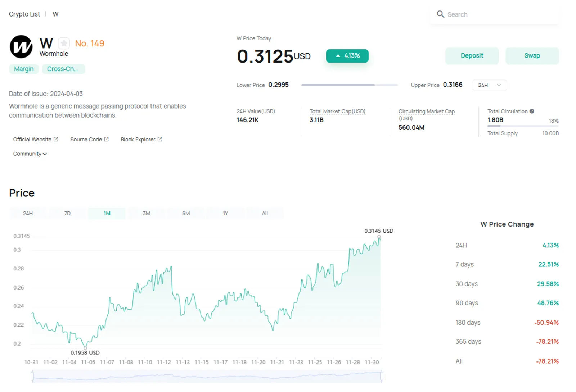The width and height of the screenshot is (576, 392).
Task: Click the 180 days change value -50.94%
Action: (x=546, y=323)
